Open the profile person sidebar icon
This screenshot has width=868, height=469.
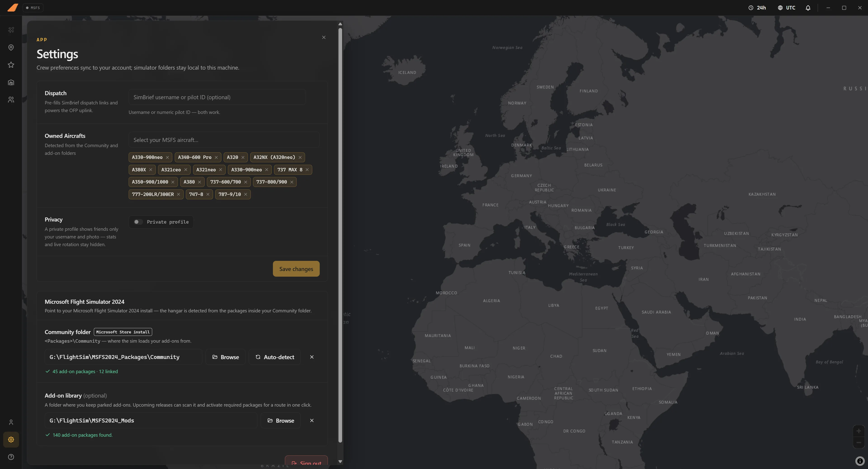(x=11, y=422)
